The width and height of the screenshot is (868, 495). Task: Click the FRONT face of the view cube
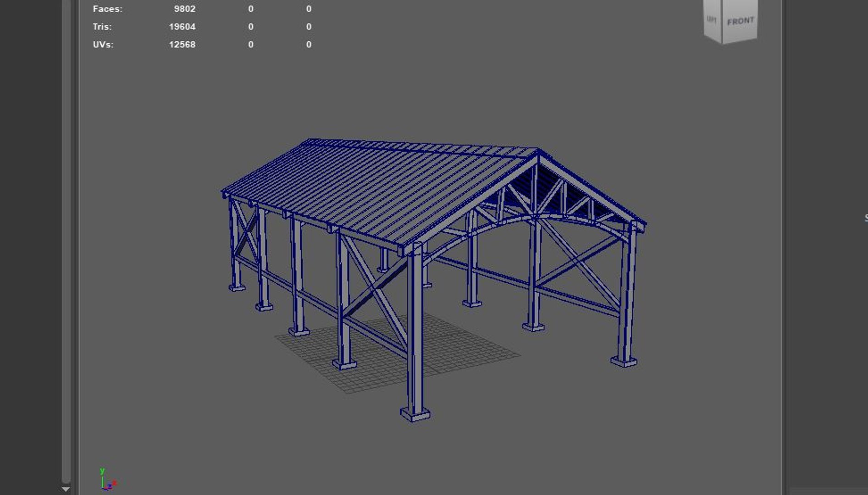740,21
